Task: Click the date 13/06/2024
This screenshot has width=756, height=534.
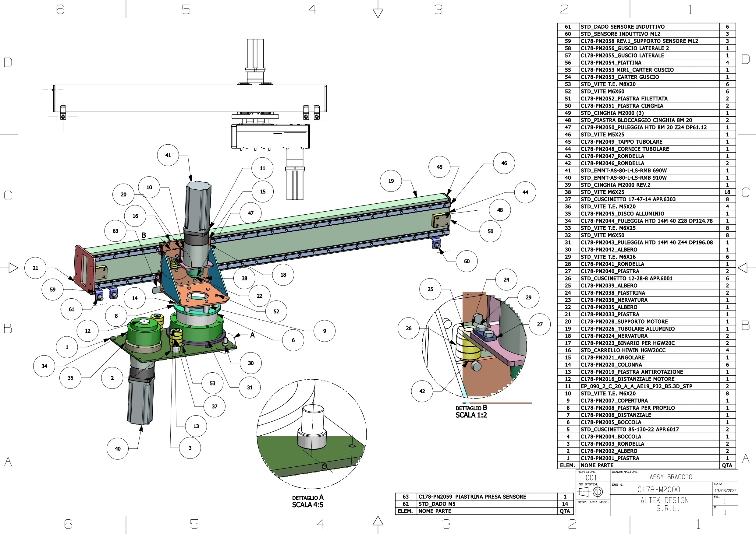Action: pos(726,490)
